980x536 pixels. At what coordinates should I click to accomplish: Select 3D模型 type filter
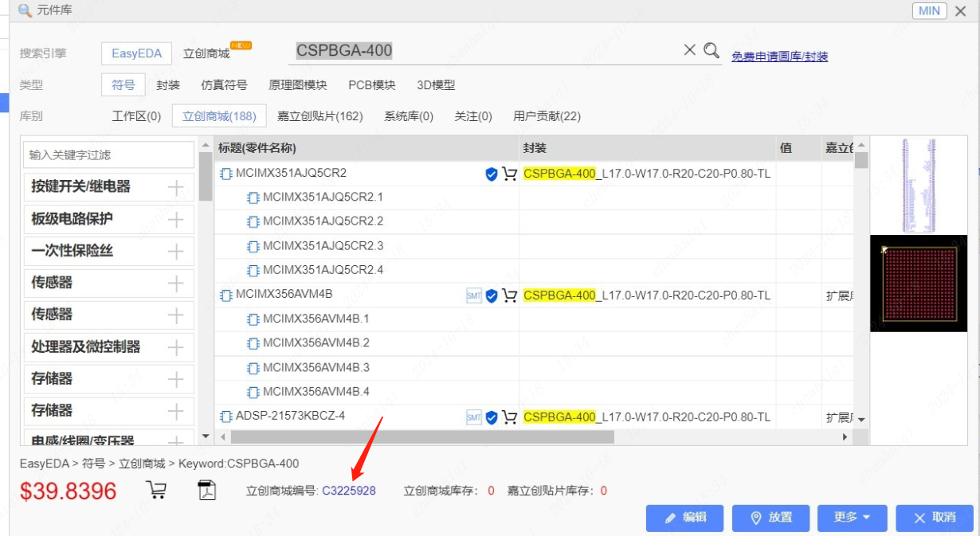click(x=436, y=85)
